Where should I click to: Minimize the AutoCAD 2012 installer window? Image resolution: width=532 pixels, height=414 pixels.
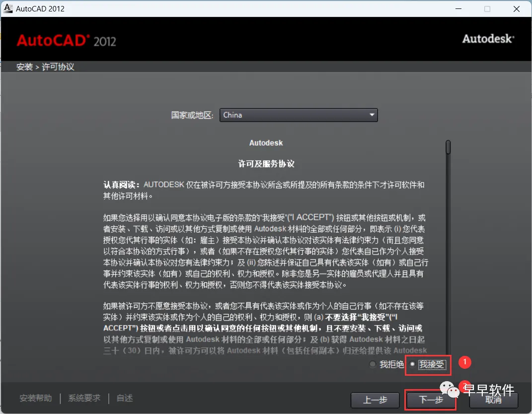(x=458, y=8)
